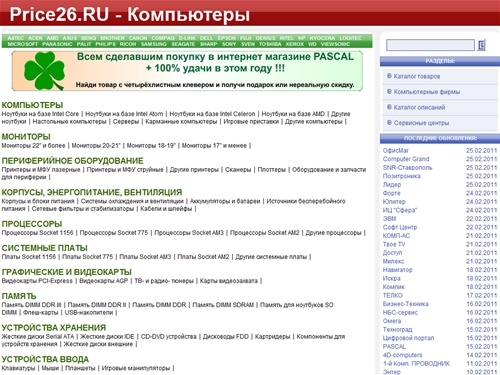Open КОМП-АС in recent updates

(x=396, y=236)
